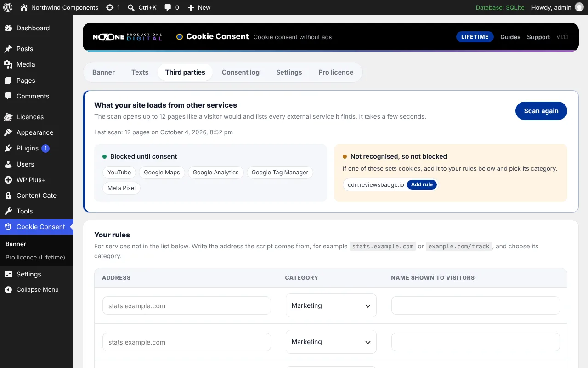Open the Ctrl+K search icon

131,7
